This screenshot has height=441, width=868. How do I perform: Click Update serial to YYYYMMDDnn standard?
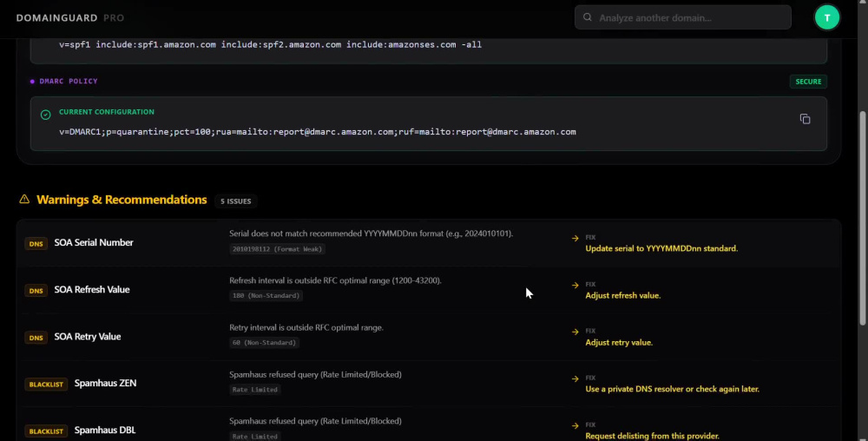(661, 248)
